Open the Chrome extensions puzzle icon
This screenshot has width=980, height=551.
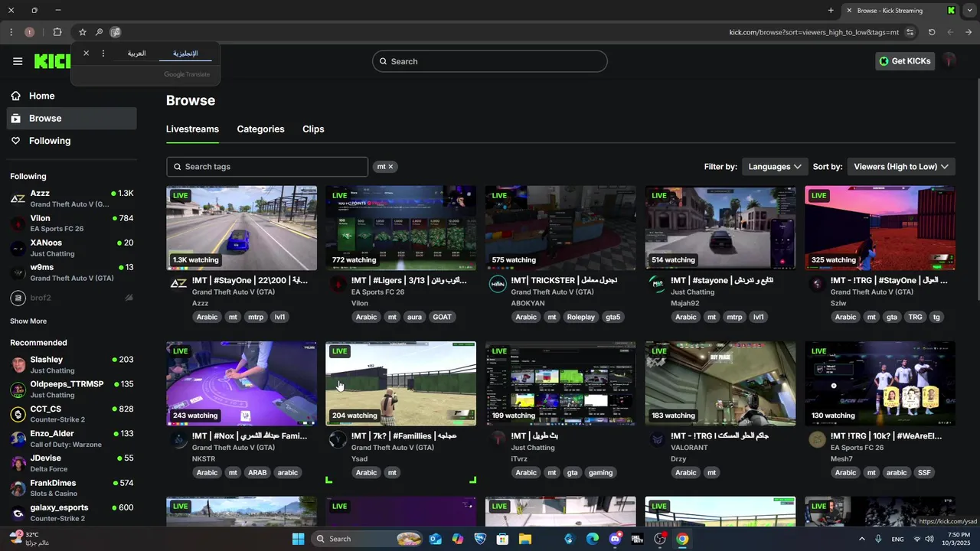click(57, 32)
